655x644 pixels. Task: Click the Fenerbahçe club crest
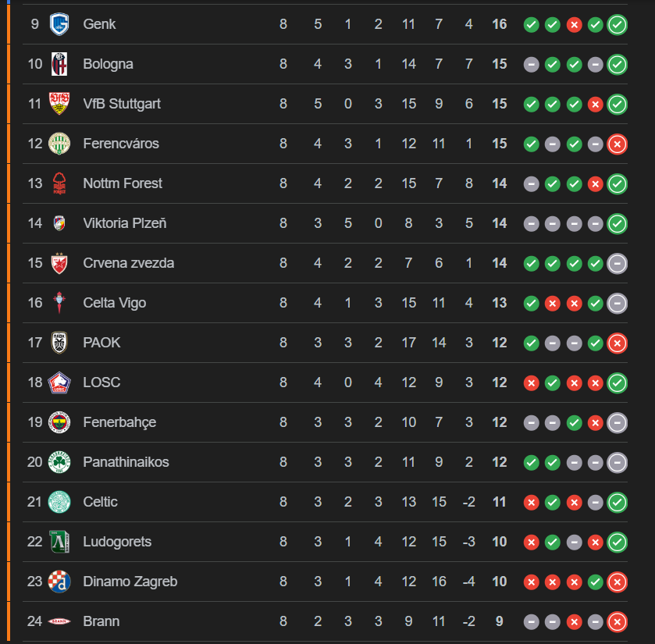click(x=59, y=422)
